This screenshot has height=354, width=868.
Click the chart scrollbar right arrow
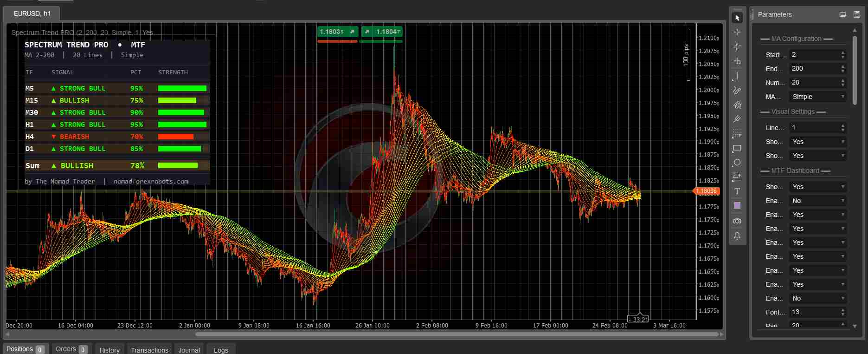click(x=721, y=334)
